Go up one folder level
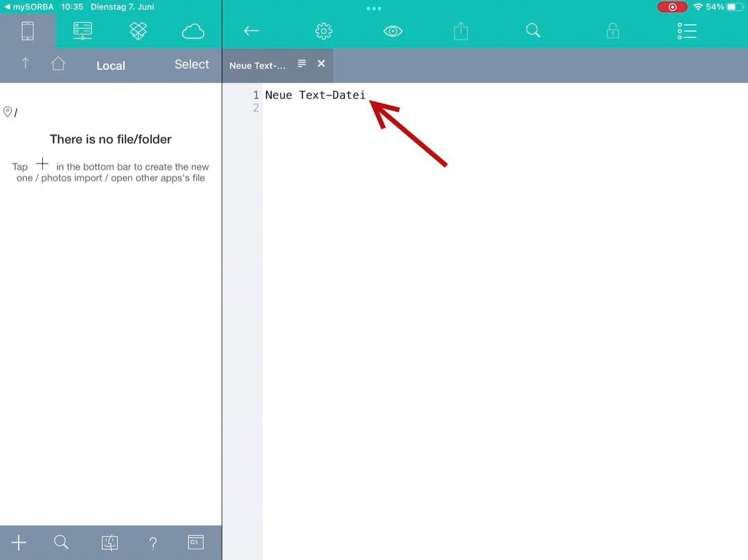This screenshot has width=748, height=560. (x=26, y=64)
